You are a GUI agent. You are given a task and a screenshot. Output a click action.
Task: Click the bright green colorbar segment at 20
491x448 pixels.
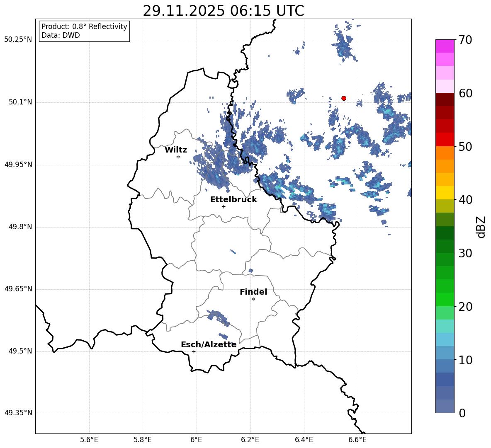coord(445,299)
